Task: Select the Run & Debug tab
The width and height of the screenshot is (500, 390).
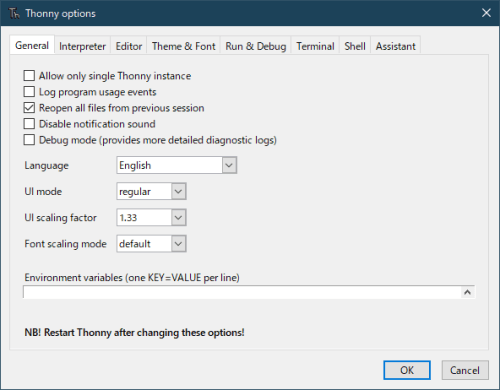Action: coord(256,46)
